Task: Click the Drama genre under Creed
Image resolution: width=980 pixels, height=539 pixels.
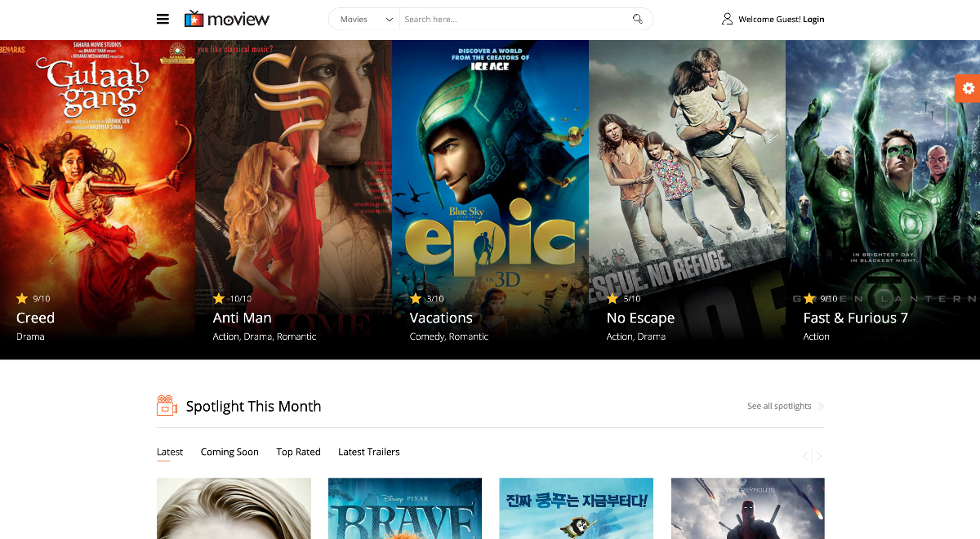Action: point(30,336)
